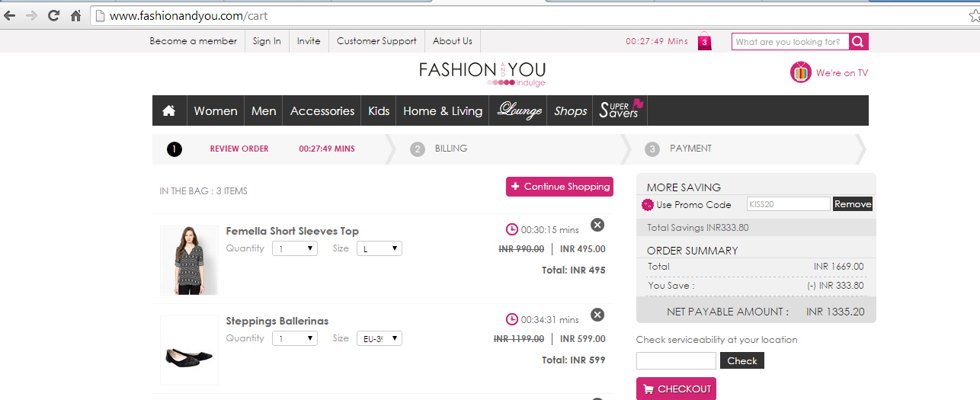Open quantity dropdown for Femella top
980x400 pixels.
click(295, 248)
